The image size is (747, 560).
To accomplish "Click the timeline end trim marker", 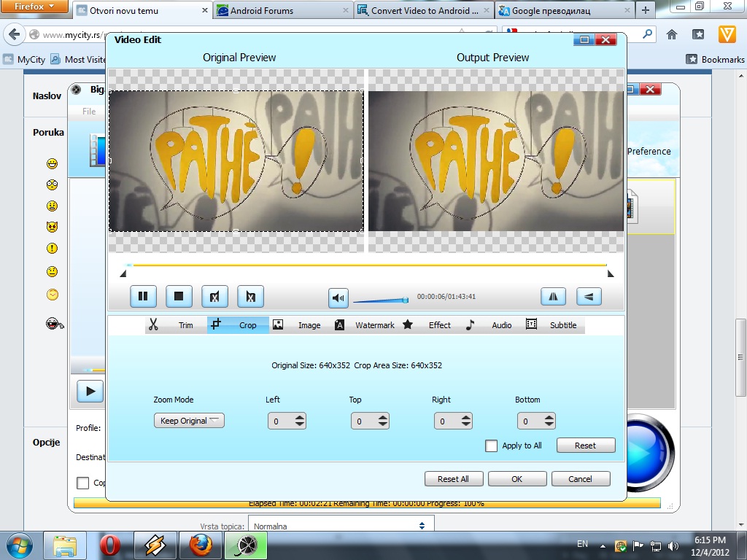I will pyautogui.click(x=611, y=273).
